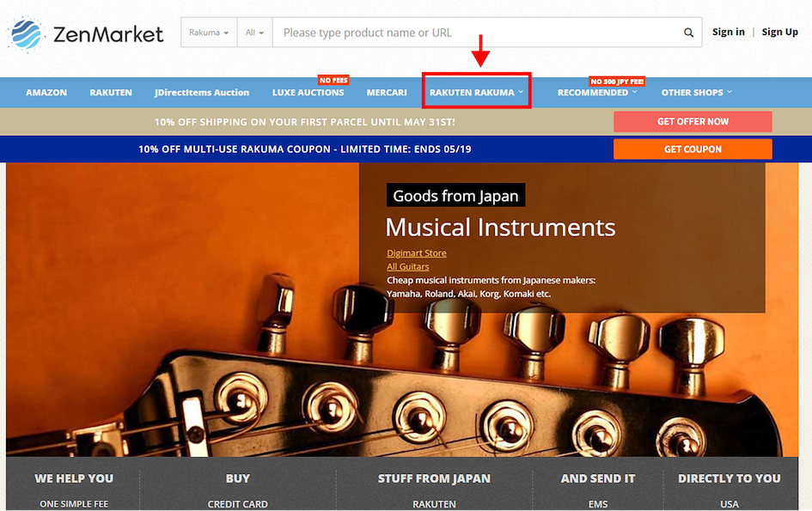Click the ZenMarket logo
The width and height of the screenshot is (812, 511).
86,34
